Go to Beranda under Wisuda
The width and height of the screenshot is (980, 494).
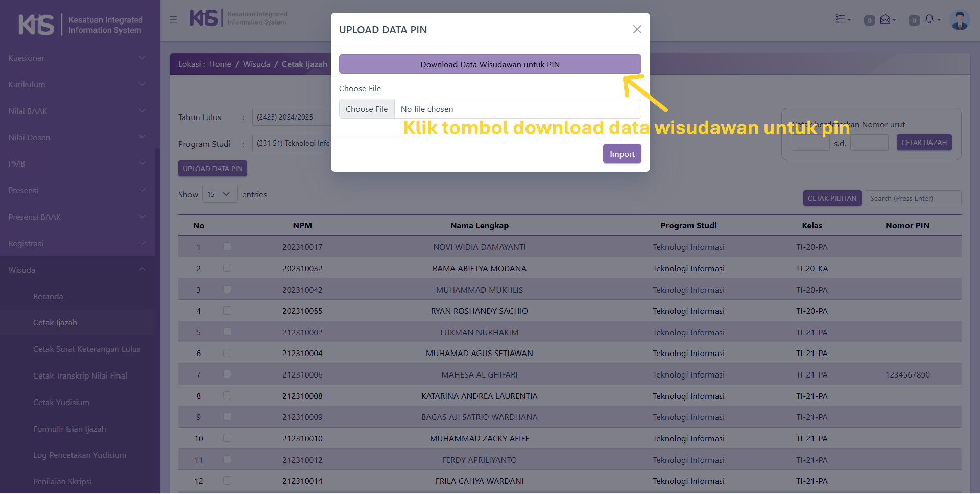click(x=48, y=297)
